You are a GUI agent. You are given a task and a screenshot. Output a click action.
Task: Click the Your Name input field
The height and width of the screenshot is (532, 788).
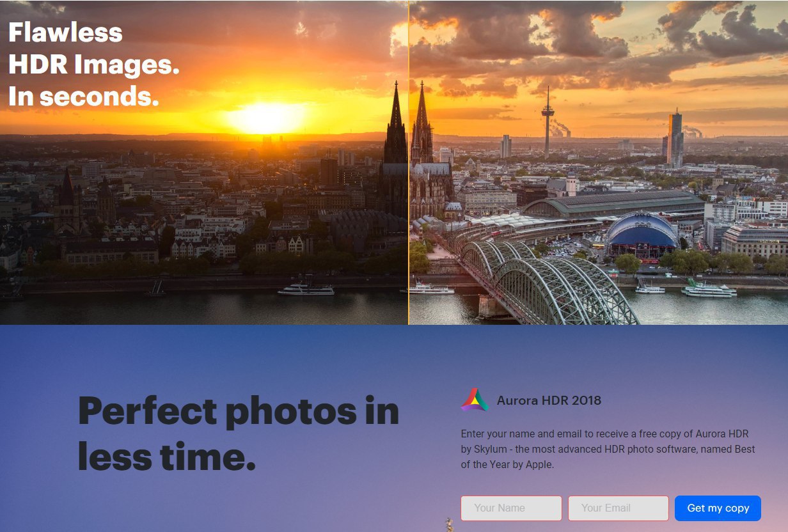[511, 508]
